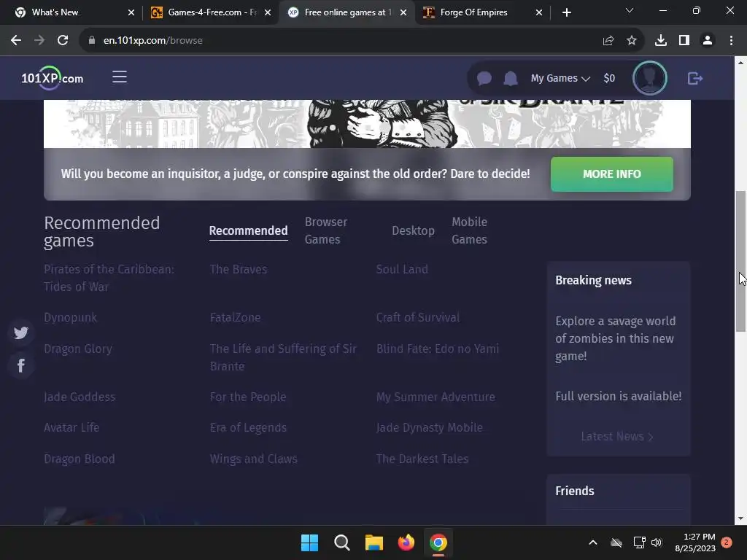747x560 pixels.
Task: Go back with the browser back arrow
Action: pyautogui.click(x=16, y=41)
